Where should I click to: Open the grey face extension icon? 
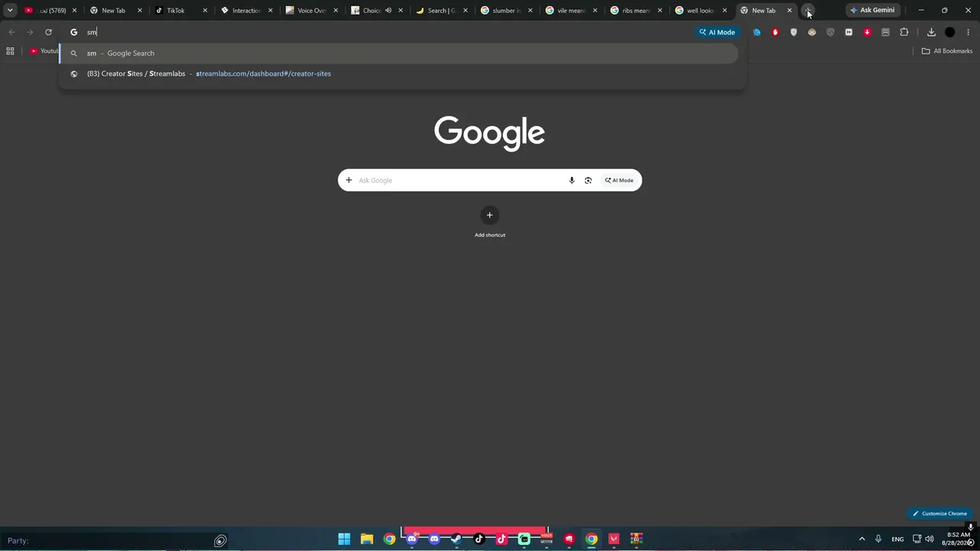tap(885, 32)
